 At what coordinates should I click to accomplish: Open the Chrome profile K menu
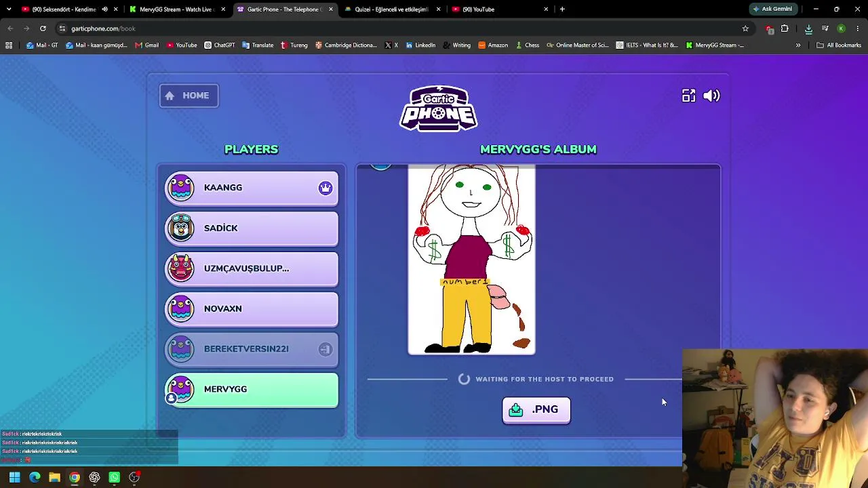pos(841,28)
